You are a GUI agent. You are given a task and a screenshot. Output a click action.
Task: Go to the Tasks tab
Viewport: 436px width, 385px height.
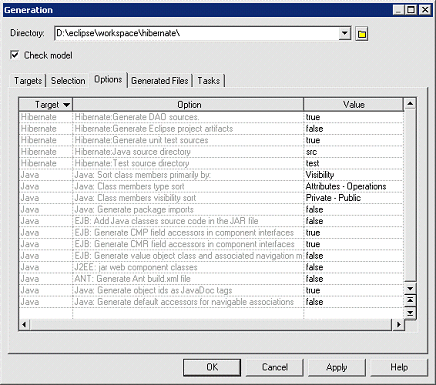(x=209, y=81)
